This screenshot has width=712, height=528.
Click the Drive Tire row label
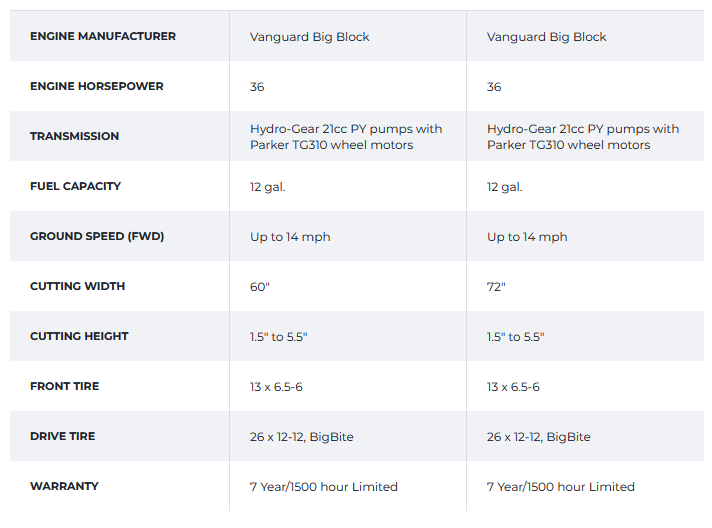click(x=62, y=436)
